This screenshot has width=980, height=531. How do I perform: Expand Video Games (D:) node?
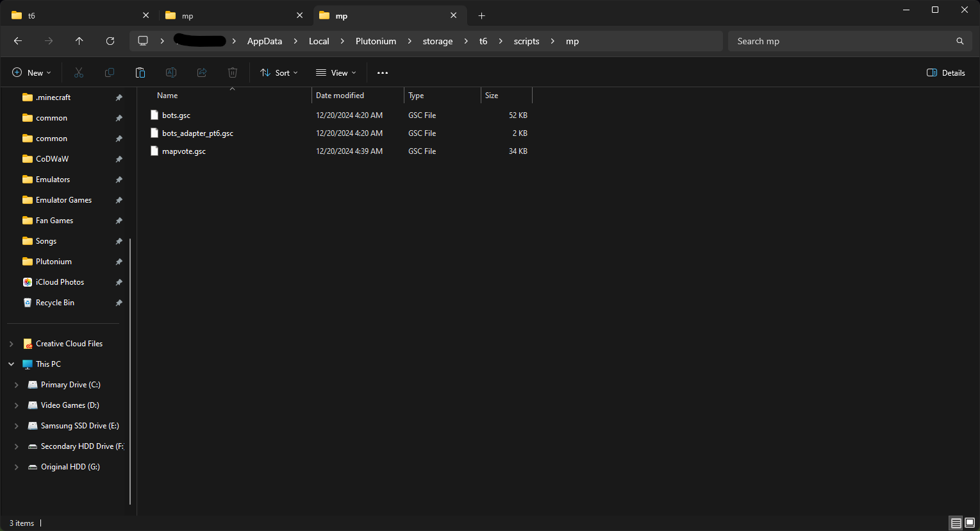point(17,405)
